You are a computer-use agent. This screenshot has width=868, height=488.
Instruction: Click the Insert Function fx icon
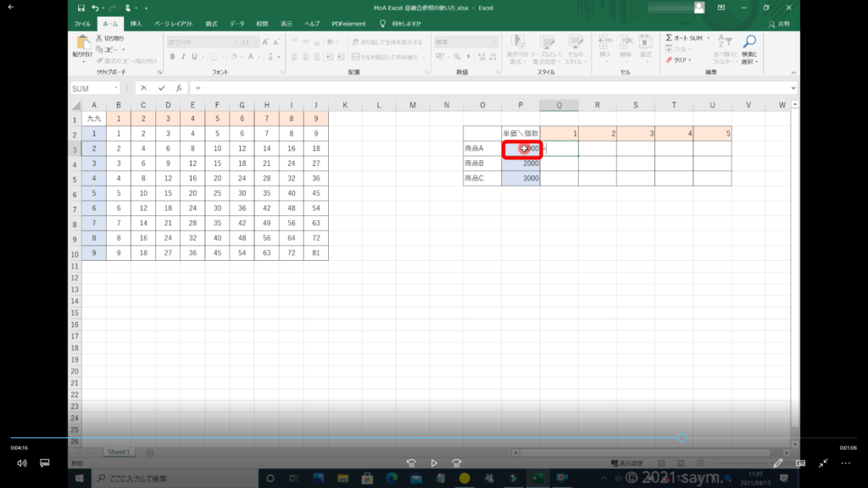[x=179, y=88]
